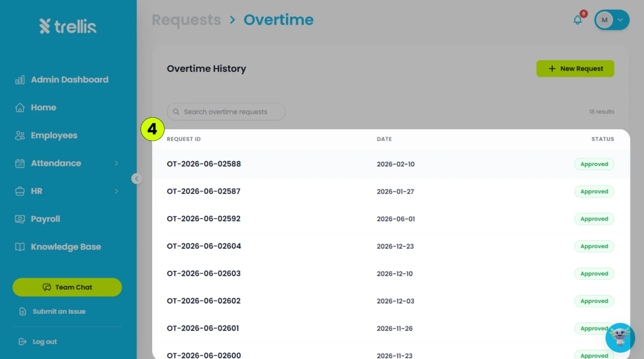Sort by REQUEST ID column header

[184, 139]
